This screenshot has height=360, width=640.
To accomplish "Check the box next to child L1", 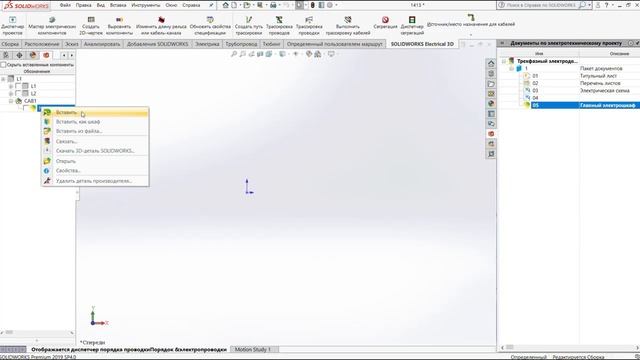I will point(18,86).
